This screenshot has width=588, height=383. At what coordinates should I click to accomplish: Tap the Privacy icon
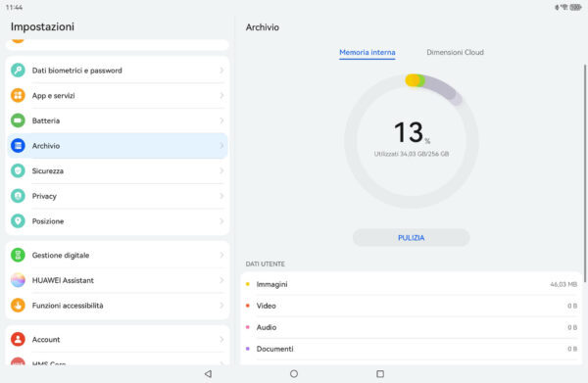(x=18, y=196)
